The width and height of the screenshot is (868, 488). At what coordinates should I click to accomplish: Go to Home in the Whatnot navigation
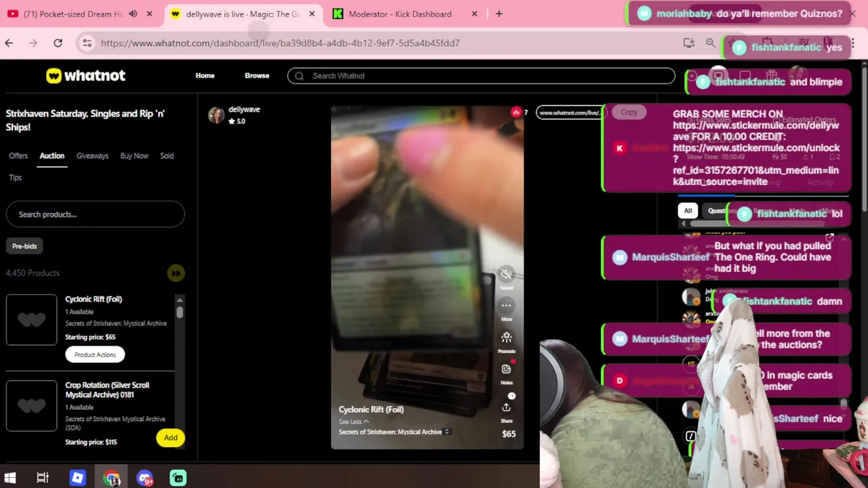[205, 76]
